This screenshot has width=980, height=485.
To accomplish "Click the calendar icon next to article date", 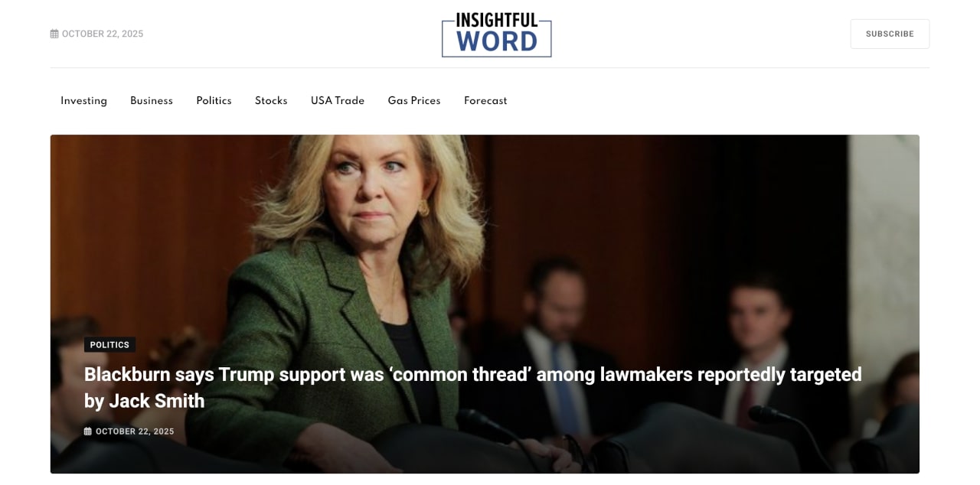I will [87, 431].
